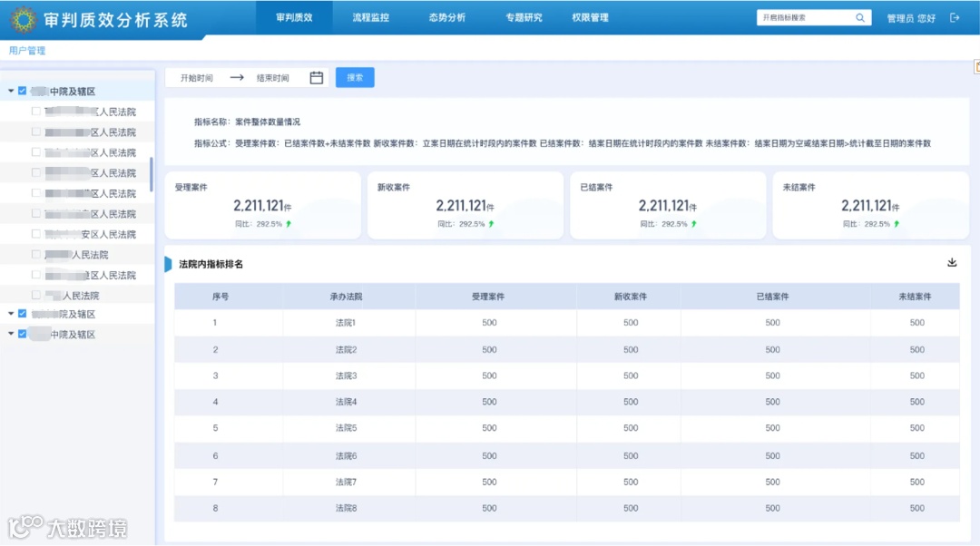Select the 安区人民法院 tree row label
The height and width of the screenshot is (546, 980).
point(91,234)
